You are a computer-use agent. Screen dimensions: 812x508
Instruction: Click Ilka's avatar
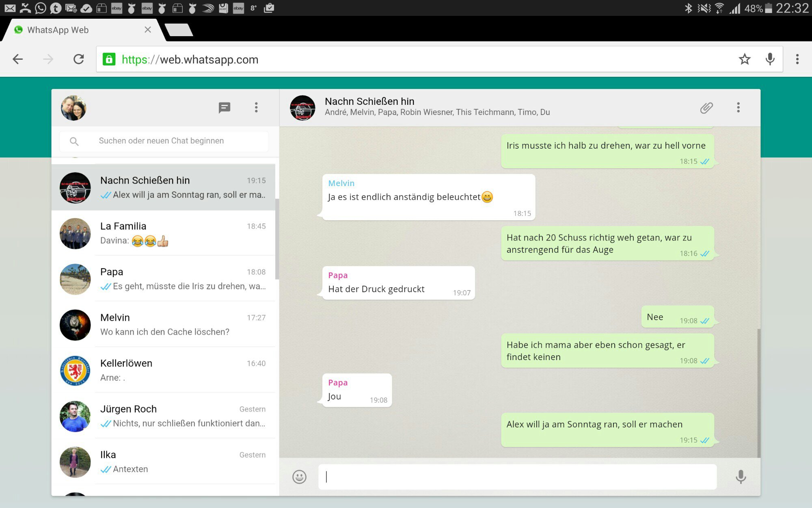[75, 462]
